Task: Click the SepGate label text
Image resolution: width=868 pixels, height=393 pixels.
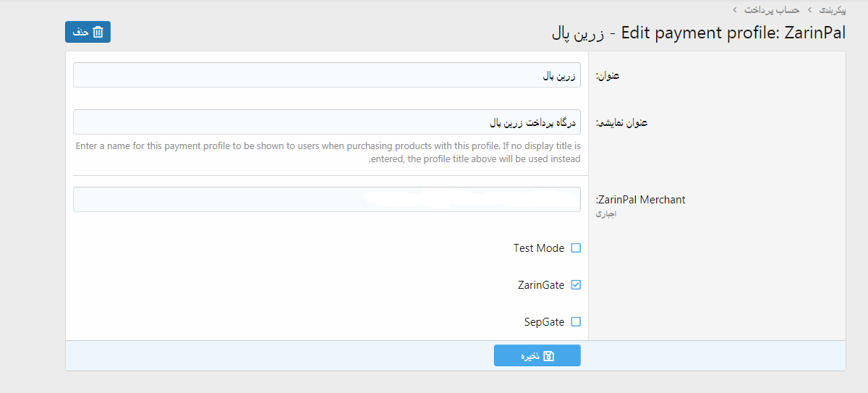Action: (544, 322)
